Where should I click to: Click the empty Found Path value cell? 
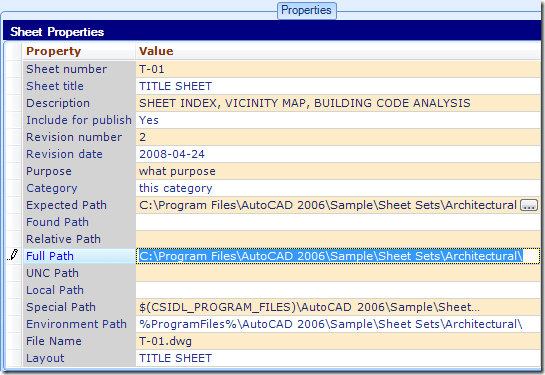tap(338, 222)
